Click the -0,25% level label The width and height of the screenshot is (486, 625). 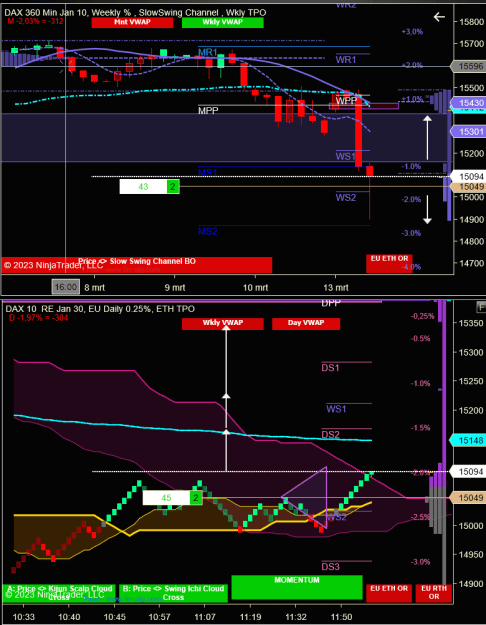pos(423,316)
